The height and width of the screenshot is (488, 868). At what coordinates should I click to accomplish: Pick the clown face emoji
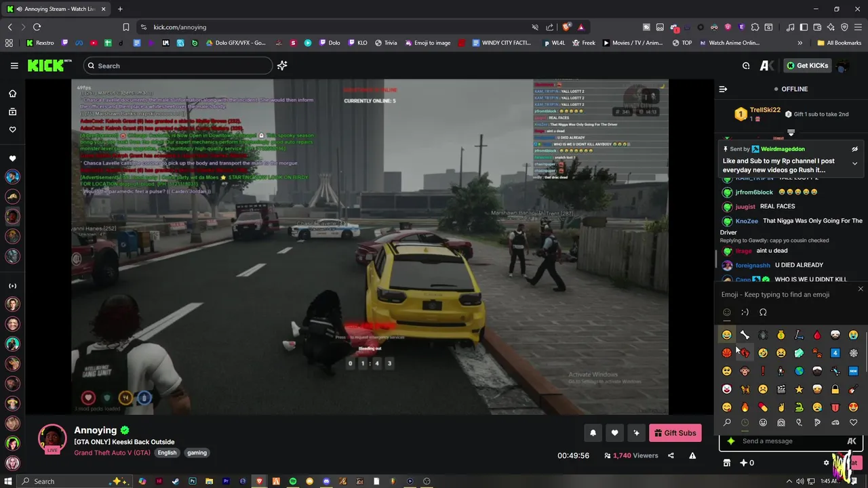(727, 389)
